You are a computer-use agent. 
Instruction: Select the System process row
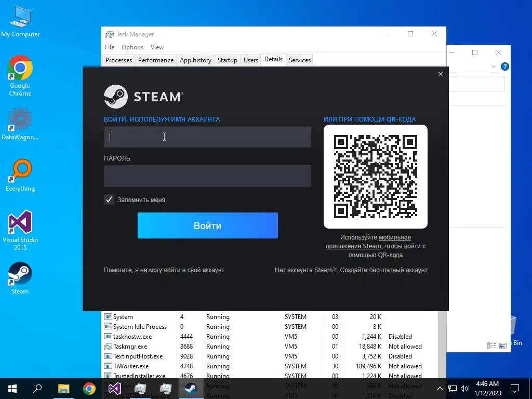270,316
